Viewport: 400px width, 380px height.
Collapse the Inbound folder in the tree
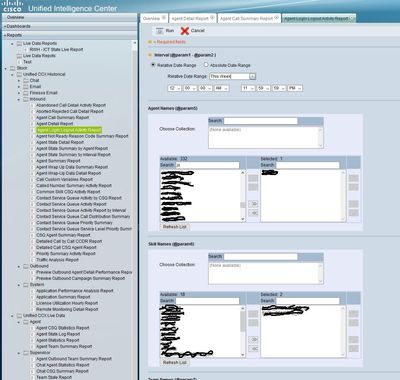click(x=19, y=99)
